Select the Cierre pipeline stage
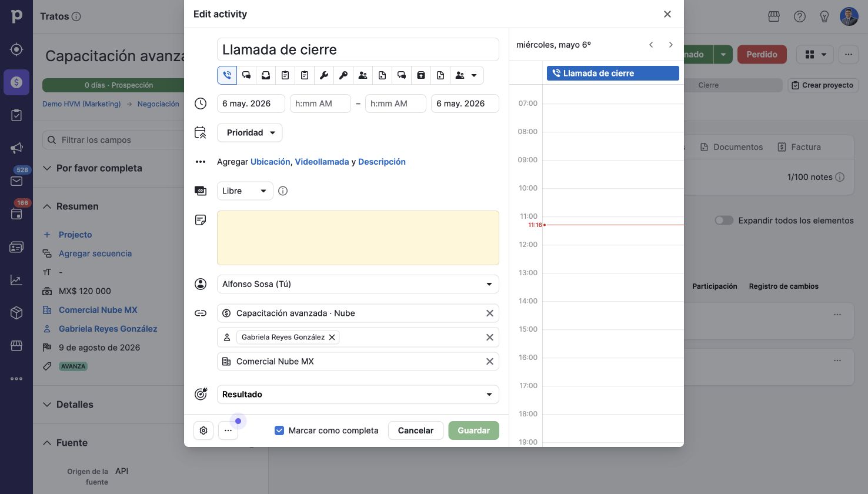This screenshot has width=868, height=494. (x=708, y=85)
